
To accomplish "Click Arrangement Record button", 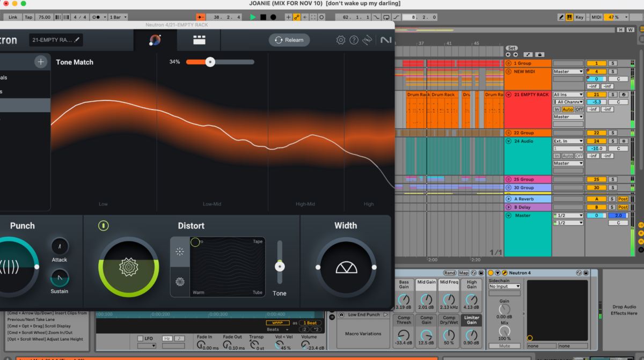I will 273,17.
